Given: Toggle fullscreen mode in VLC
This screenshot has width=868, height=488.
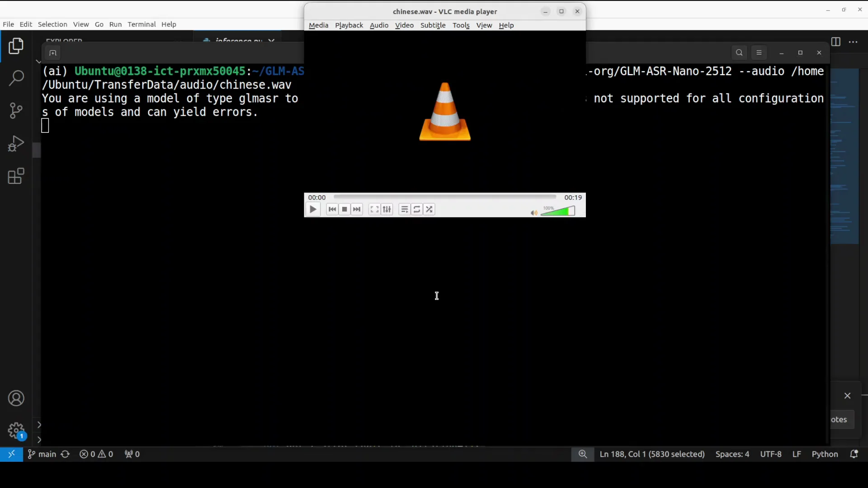Looking at the screenshot, I should (x=374, y=209).
